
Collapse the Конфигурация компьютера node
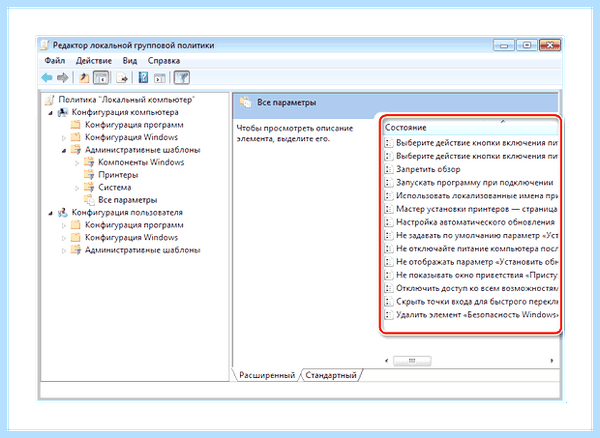pos(51,113)
